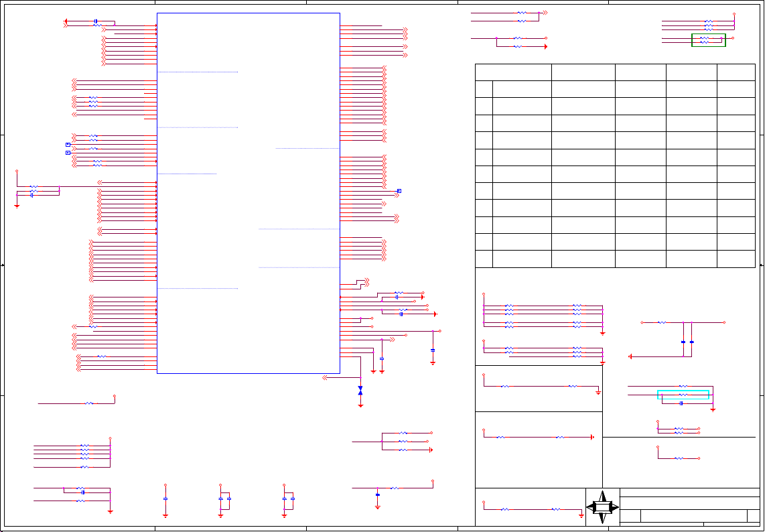Image resolution: width=769 pixels, height=532 pixels.
Task: Select the large blue IC component body
Action: (x=248, y=194)
